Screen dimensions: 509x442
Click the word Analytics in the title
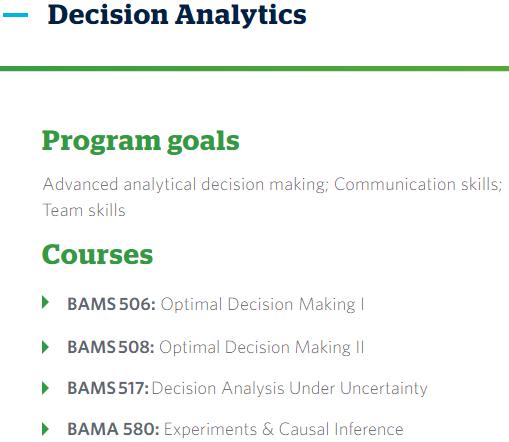241,15
